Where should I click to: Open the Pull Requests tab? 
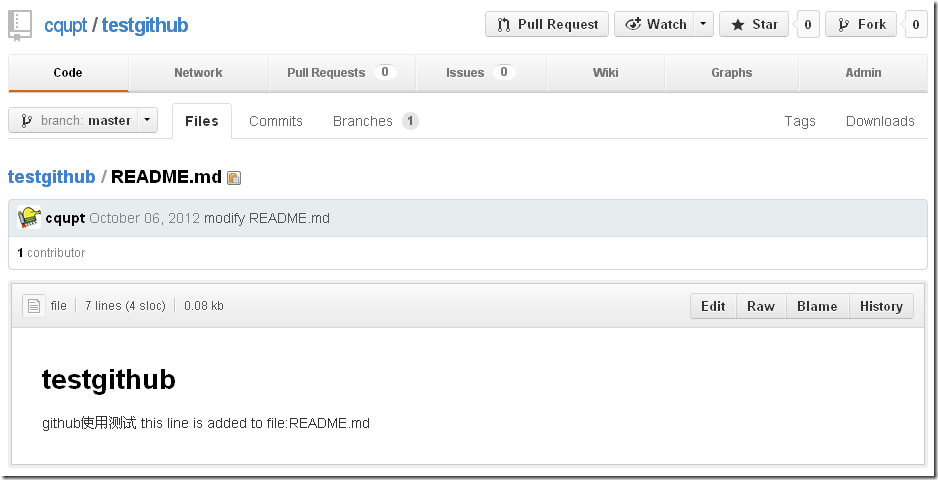tap(342, 73)
